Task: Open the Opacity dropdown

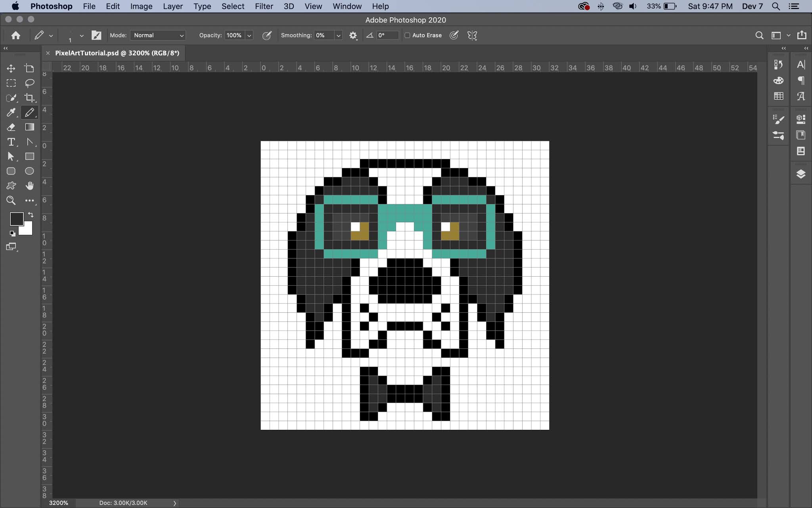Action: click(249, 35)
